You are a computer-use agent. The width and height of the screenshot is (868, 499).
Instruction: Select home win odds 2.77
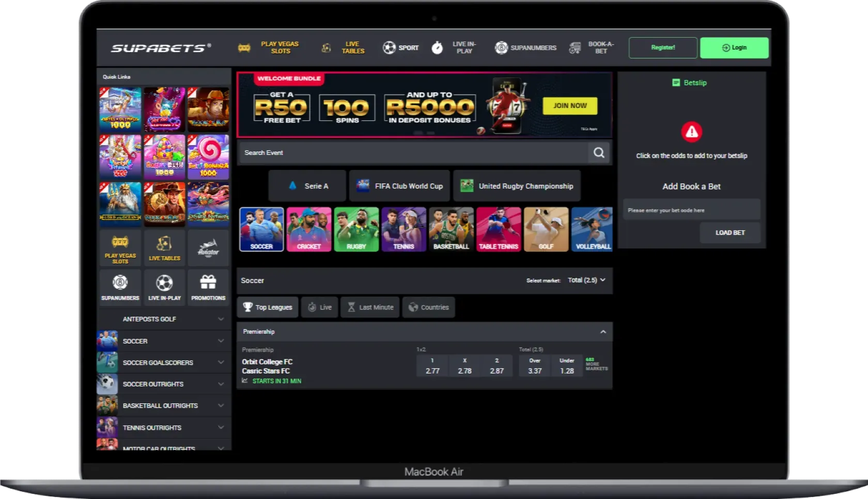[432, 366]
